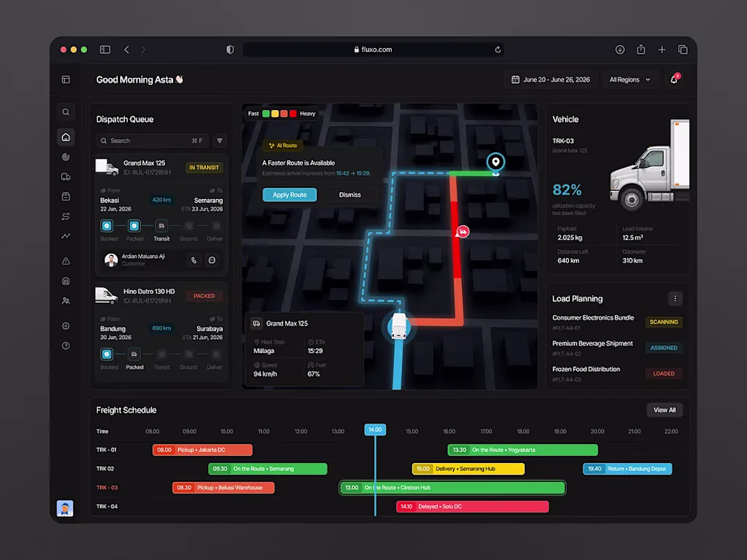This screenshot has width=747, height=560.
Task: Open the Load Planning three-dot menu
Action: coord(674,299)
